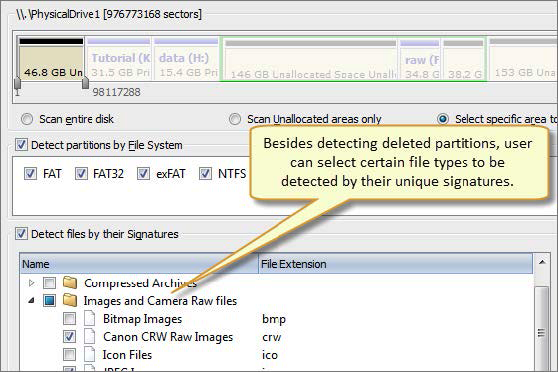Select the Icon Files row label
Viewport: 558px width, 372px height.
coord(127,355)
